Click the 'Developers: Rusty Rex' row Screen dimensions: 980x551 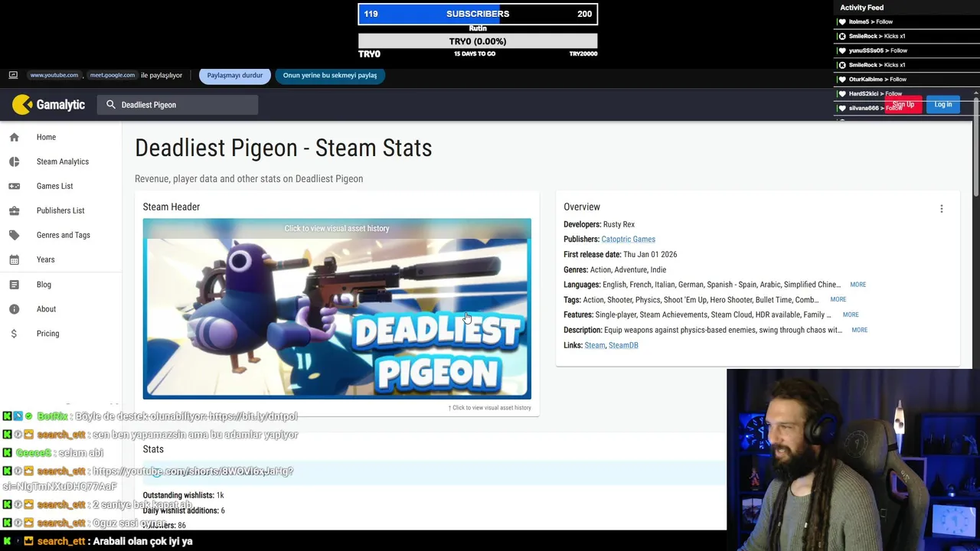tap(599, 224)
